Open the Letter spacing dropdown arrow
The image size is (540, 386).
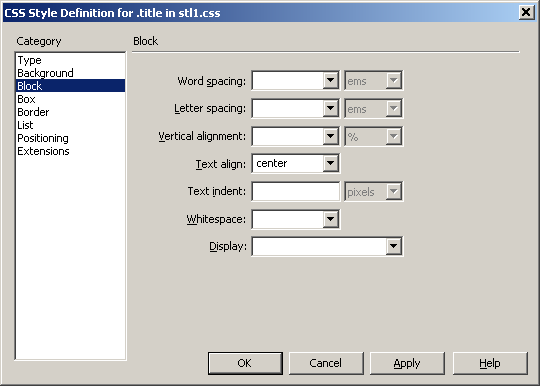[x=330, y=108]
